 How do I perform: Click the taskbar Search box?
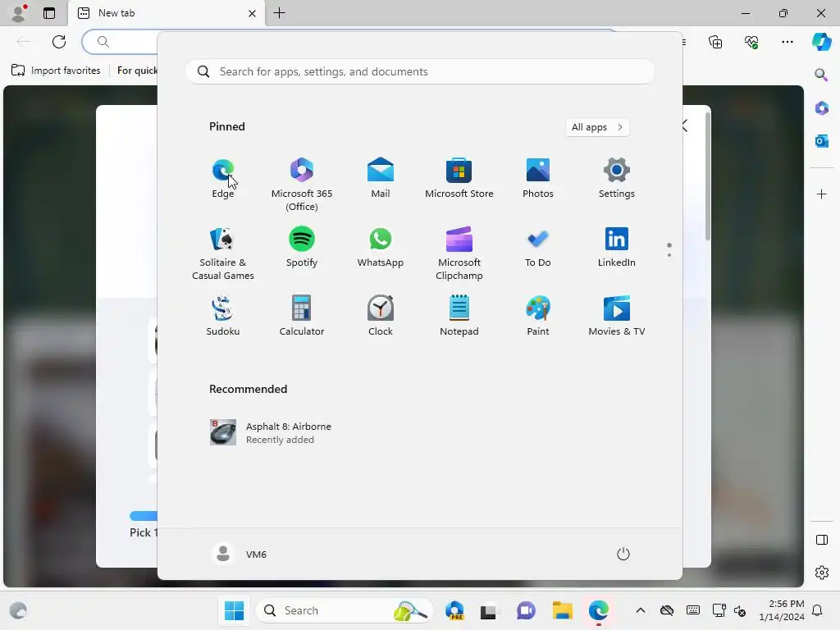(x=345, y=610)
